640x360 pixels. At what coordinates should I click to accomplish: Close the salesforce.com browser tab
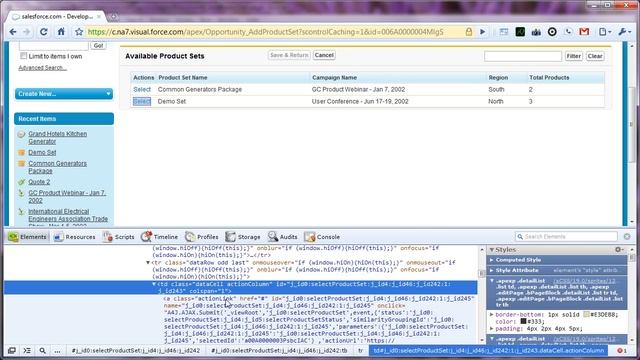[99, 16]
